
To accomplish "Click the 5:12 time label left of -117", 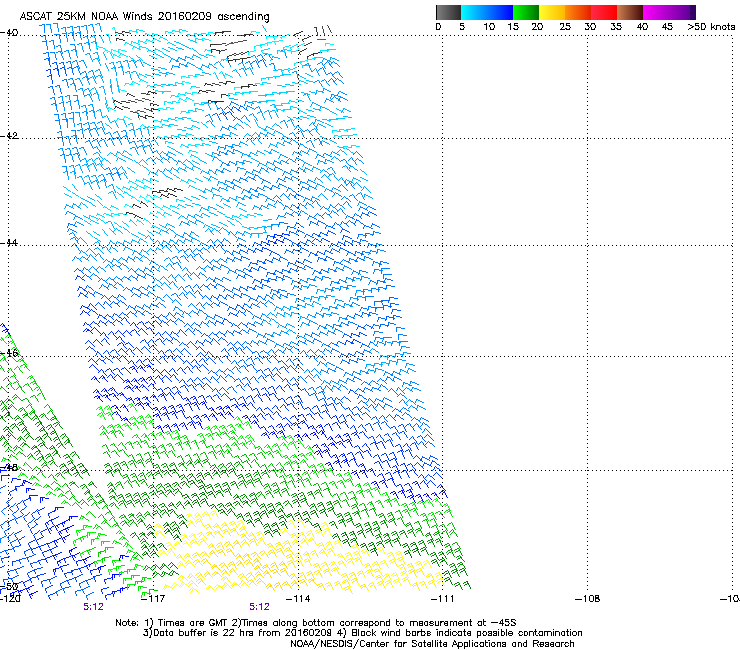I will click(x=93, y=607).
